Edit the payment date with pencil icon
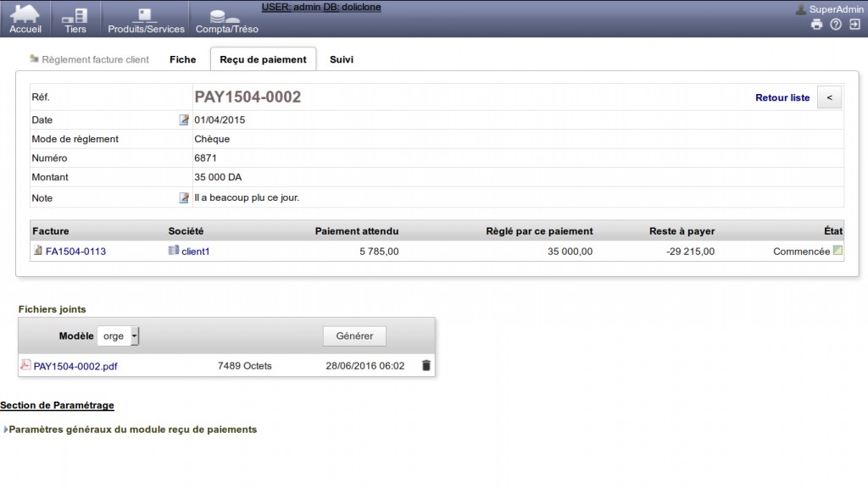868x488 pixels. click(184, 120)
